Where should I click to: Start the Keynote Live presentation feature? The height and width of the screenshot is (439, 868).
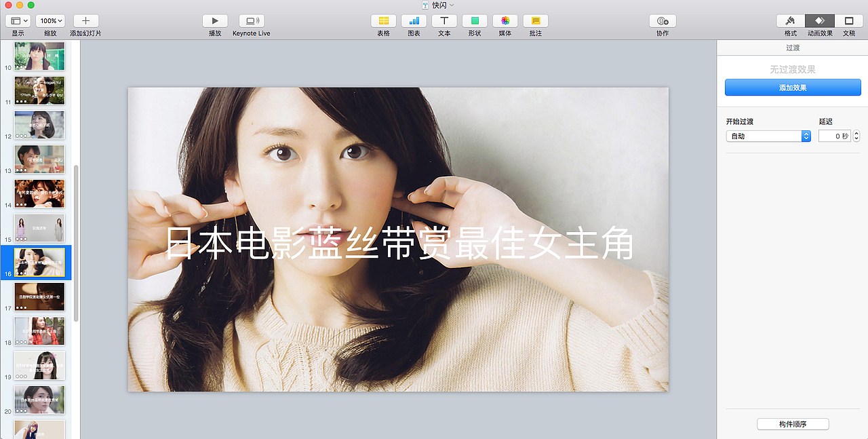[x=251, y=21]
